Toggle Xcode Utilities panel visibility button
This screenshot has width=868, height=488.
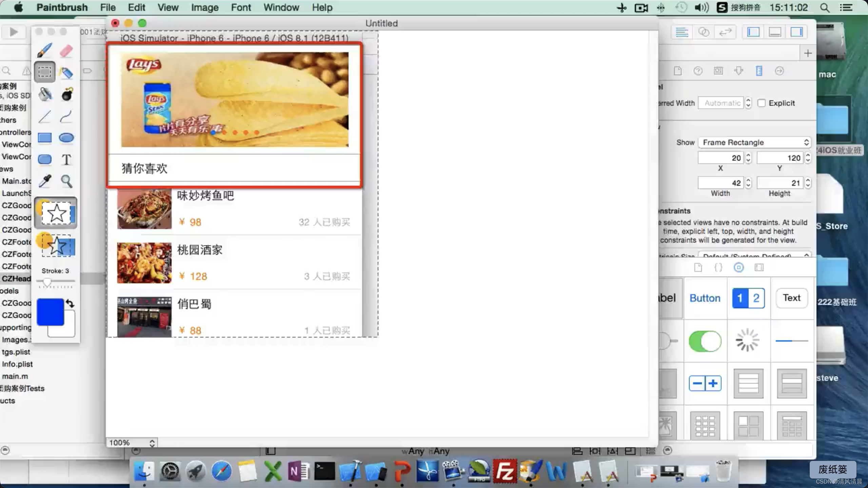tap(796, 32)
